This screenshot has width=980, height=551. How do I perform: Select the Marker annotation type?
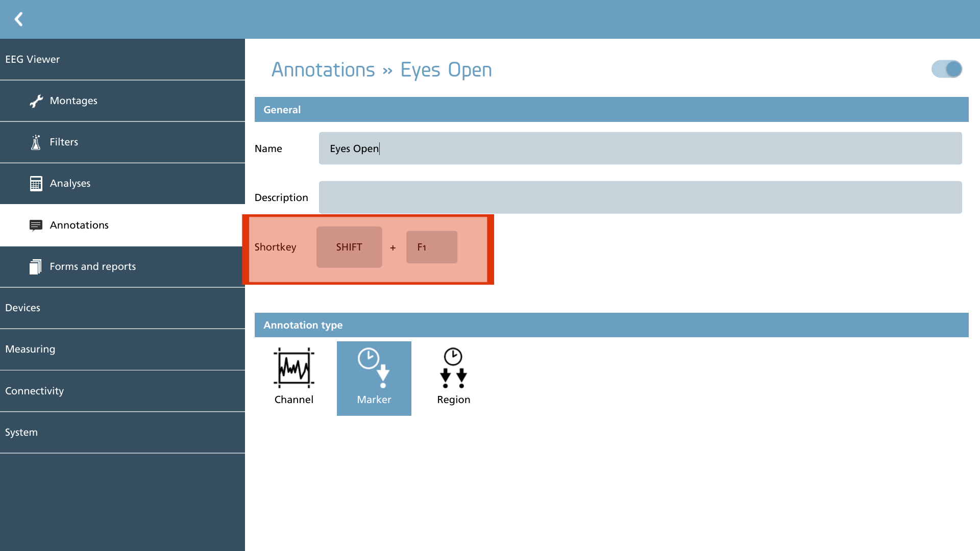[374, 379]
